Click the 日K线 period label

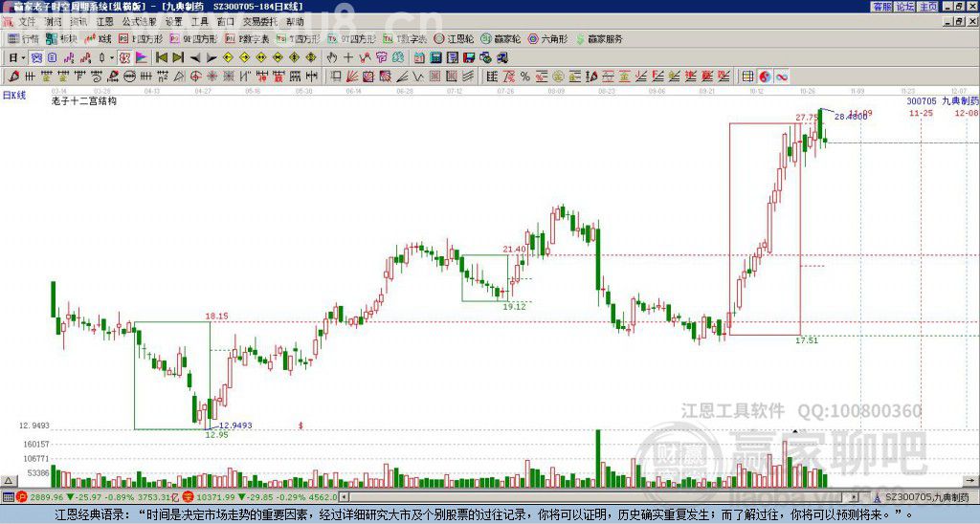point(14,95)
